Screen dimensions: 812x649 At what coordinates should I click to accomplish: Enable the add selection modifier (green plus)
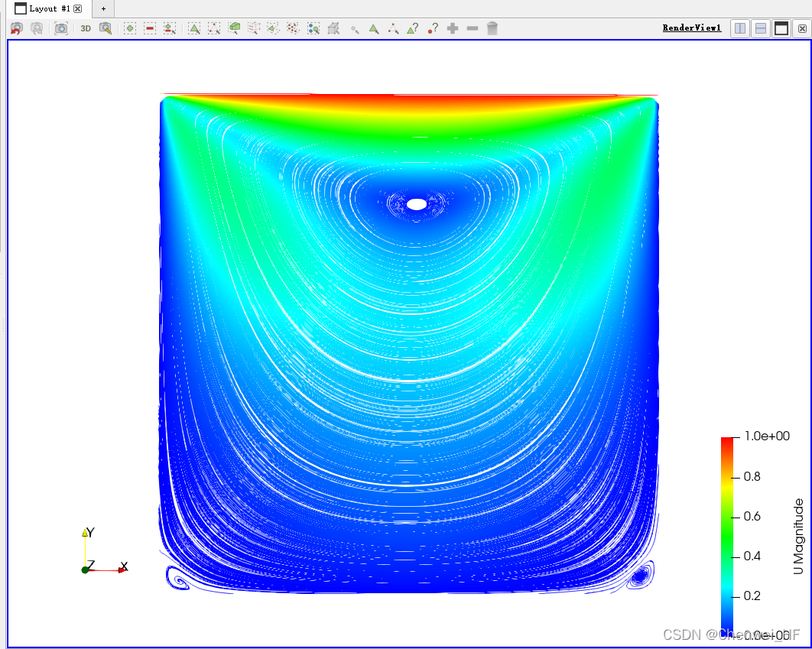point(130,28)
